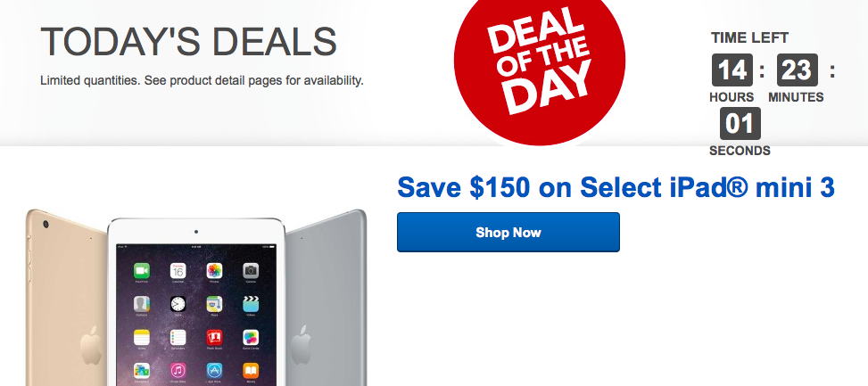Click the red Photo Booth icon
The height and width of the screenshot is (386, 868).
tap(214, 337)
